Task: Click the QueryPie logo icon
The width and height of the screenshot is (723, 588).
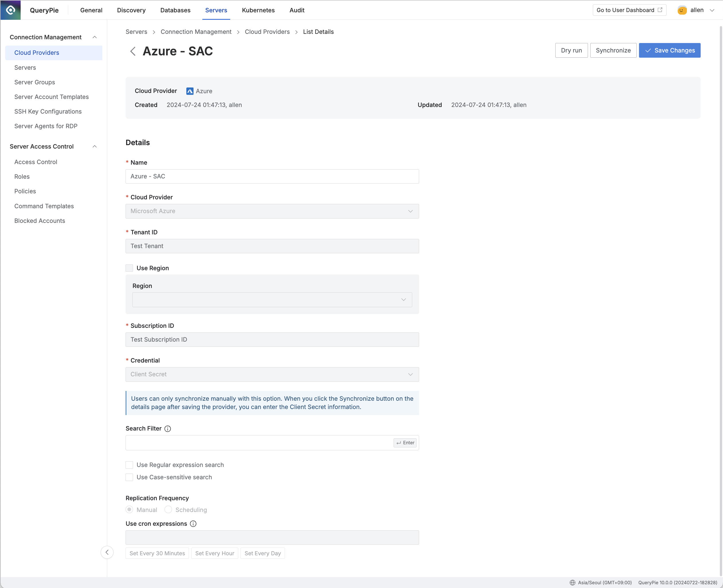Action: coord(11,10)
